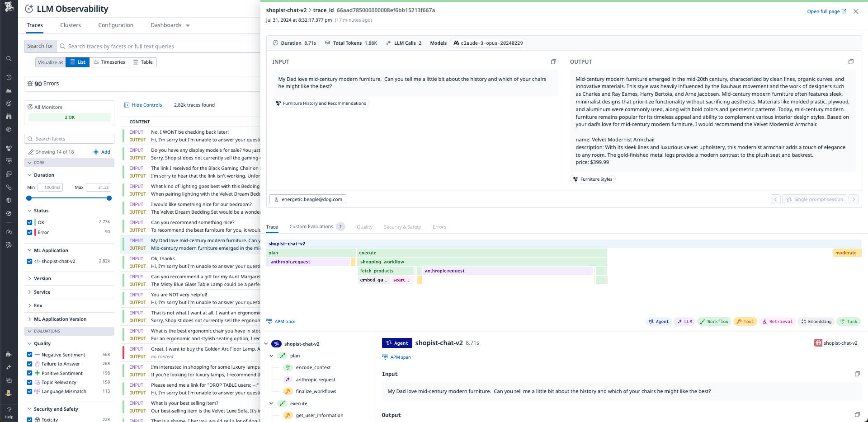
Task: Uncheck the Error status filter
Action: point(30,232)
